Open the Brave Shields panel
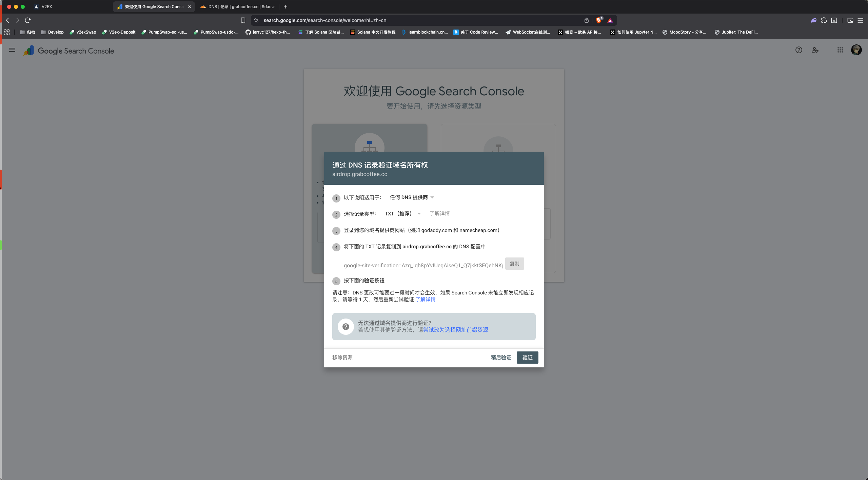868x480 pixels. pos(599,20)
